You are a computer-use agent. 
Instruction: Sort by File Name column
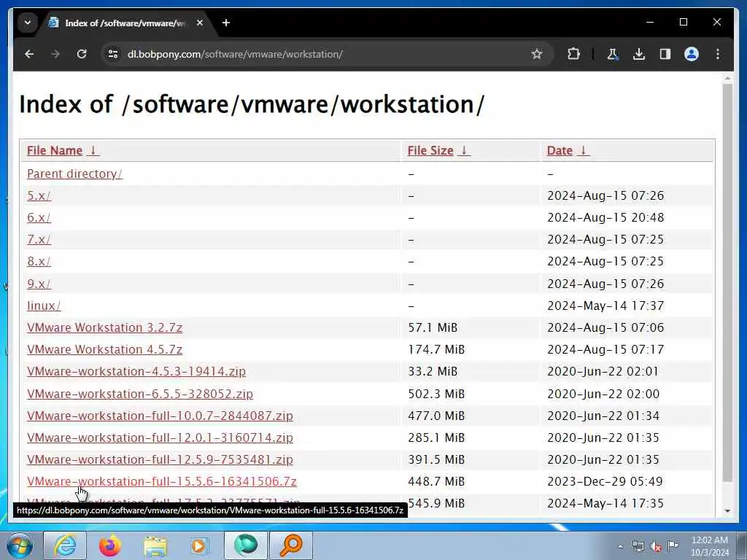pos(63,150)
